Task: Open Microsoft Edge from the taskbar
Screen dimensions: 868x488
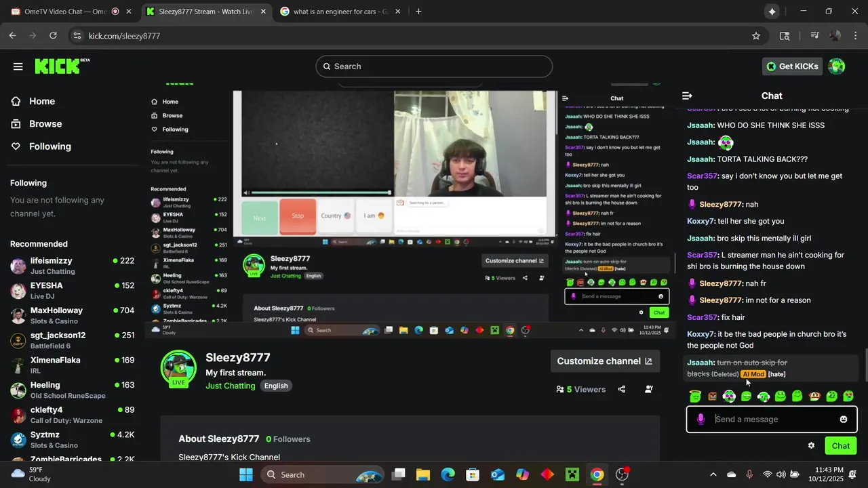Action: [x=448, y=474]
